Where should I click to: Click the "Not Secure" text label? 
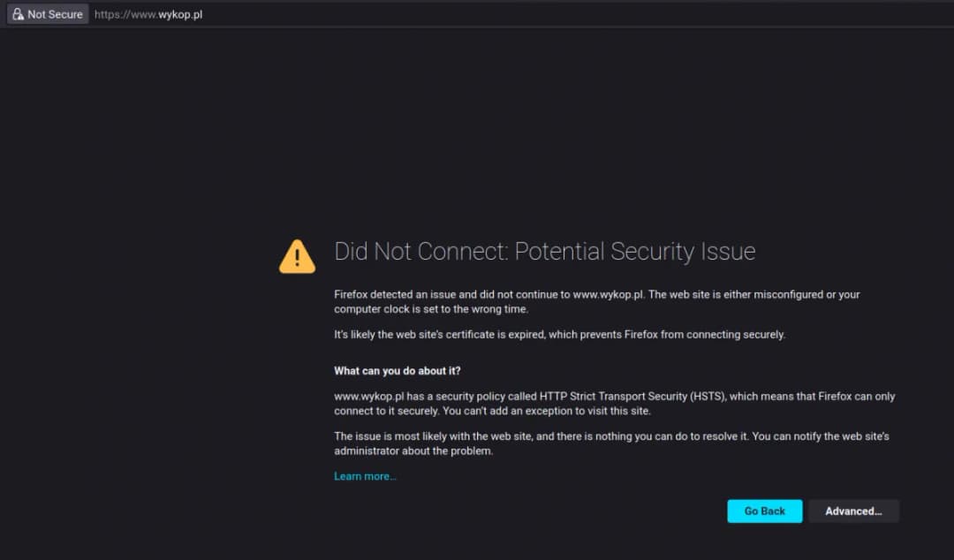55,14
